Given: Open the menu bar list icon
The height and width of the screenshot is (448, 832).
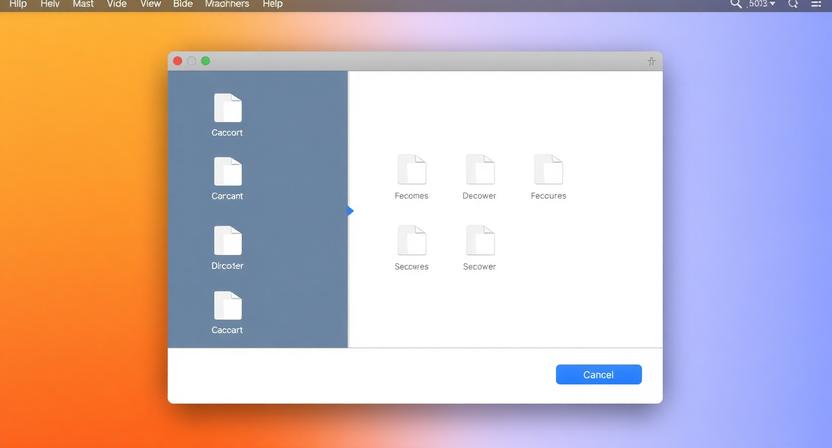Looking at the screenshot, I should click(817, 4).
